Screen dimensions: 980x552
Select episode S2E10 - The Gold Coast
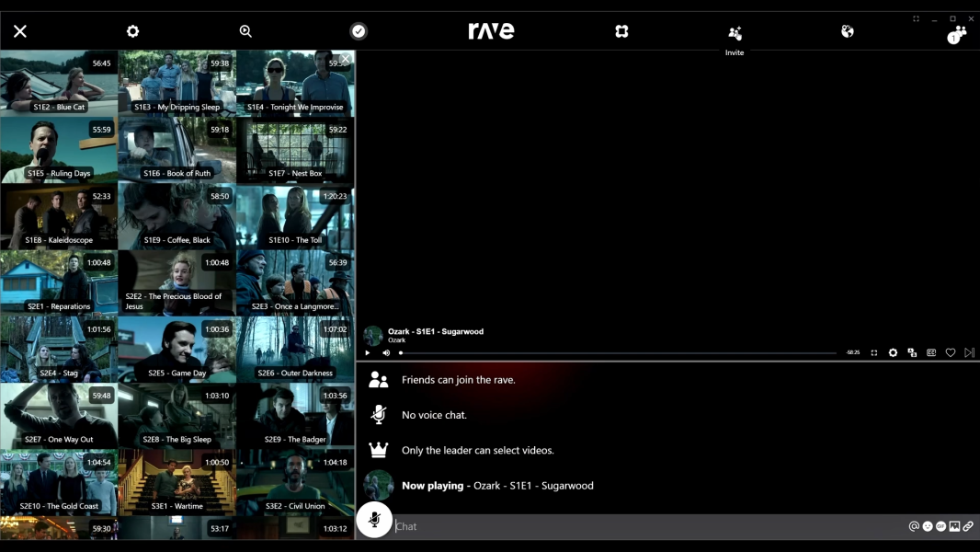coord(59,483)
